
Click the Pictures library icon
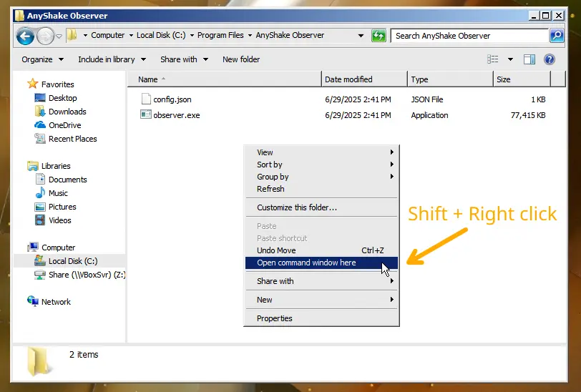(x=39, y=207)
